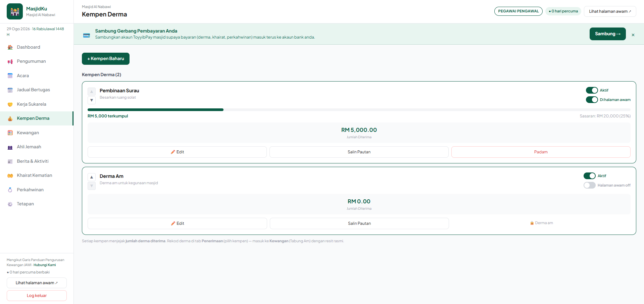The height and width of the screenshot is (304, 644).
Task: Toggle Aktif switch for Pembinaan Surau
Action: [592, 90]
